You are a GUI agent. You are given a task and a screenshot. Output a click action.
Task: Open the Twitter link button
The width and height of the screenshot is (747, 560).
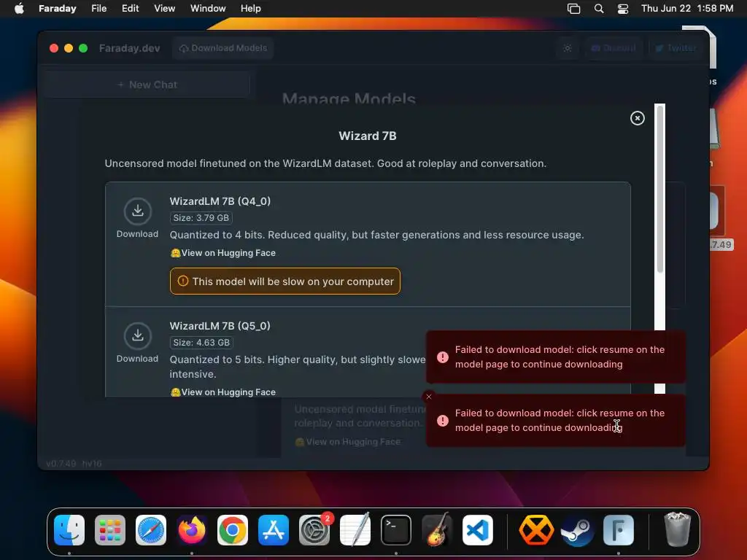point(676,48)
